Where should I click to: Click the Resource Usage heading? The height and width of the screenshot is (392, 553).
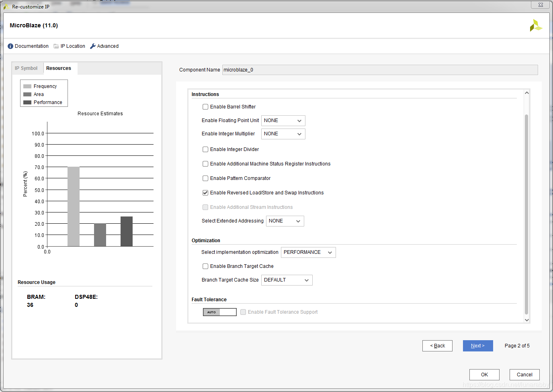pos(37,282)
